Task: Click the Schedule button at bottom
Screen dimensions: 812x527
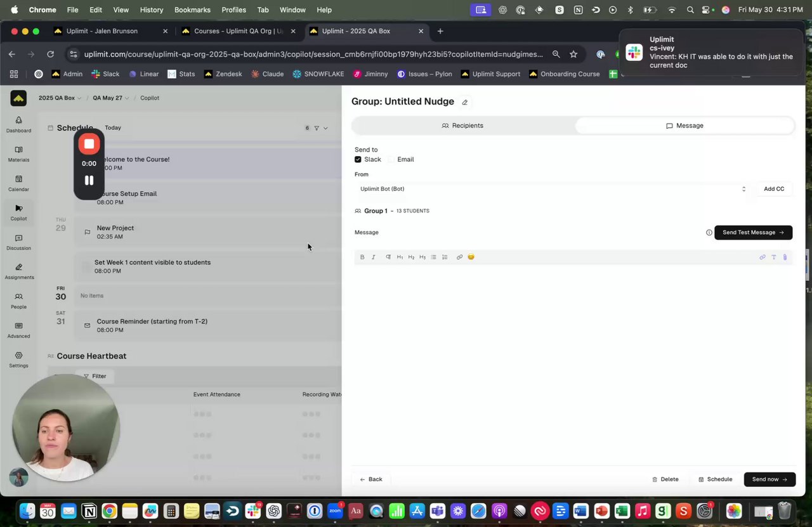Action: pos(715,479)
